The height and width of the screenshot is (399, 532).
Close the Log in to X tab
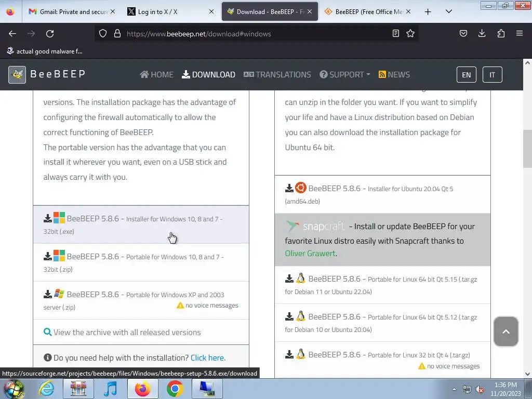coord(211,11)
